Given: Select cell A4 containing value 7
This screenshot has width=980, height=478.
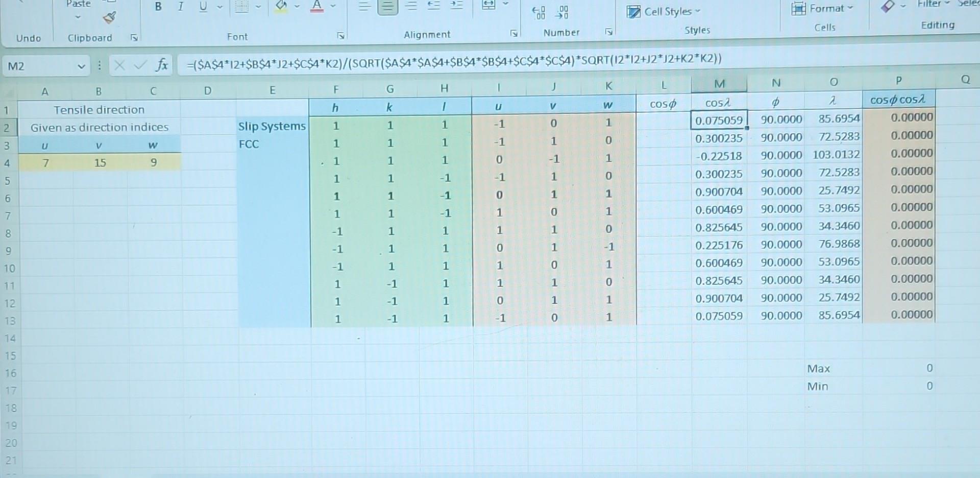Looking at the screenshot, I should pyautogui.click(x=45, y=162).
